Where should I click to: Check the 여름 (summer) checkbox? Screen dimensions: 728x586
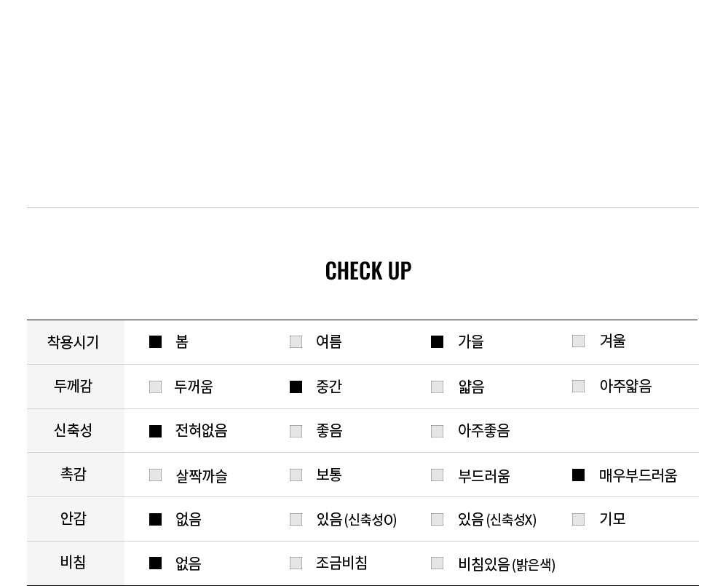pyautogui.click(x=296, y=342)
